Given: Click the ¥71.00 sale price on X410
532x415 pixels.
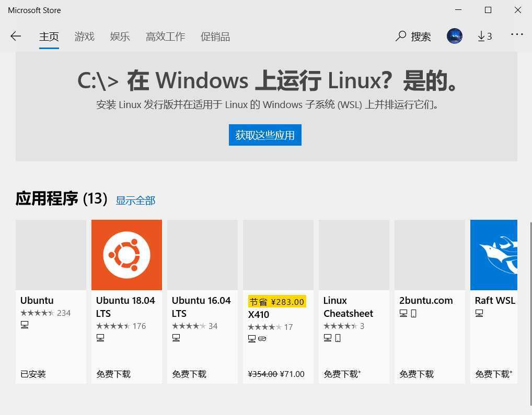Looking at the screenshot, I should (x=292, y=374).
